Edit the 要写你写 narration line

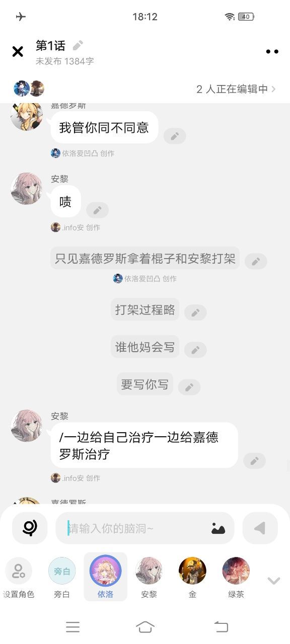coord(189,387)
